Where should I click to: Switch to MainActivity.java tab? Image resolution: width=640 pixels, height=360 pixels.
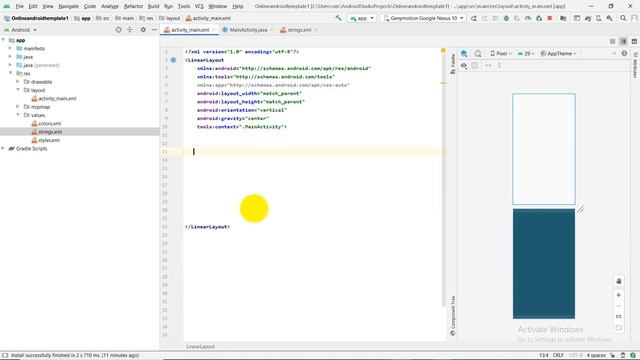[248, 30]
